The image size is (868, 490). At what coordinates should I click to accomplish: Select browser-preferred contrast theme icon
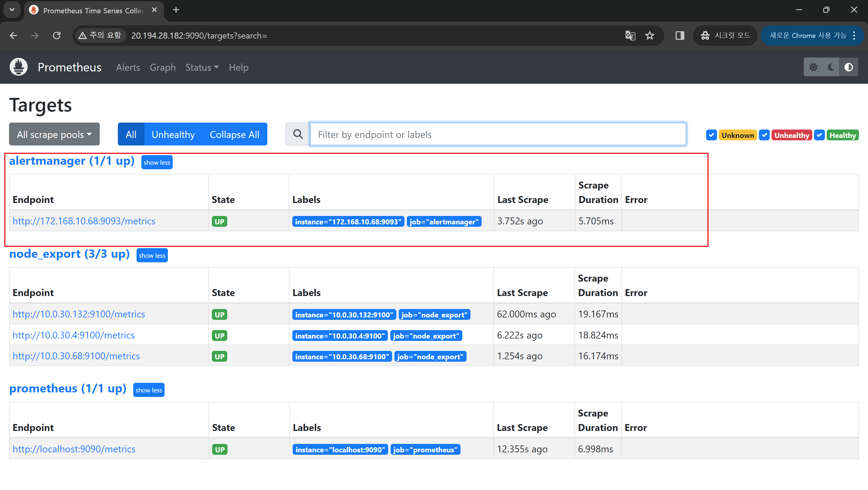pyautogui.click(x=848, y=67)
